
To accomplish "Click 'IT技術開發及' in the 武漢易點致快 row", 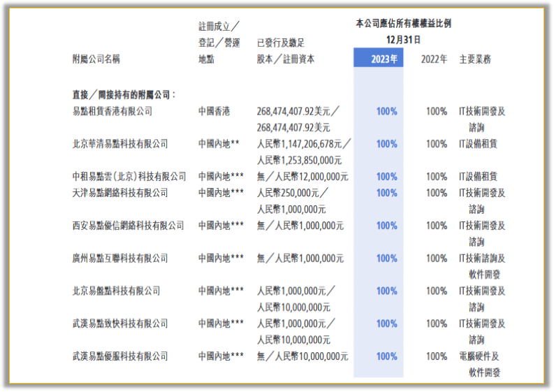I will 482,323.
